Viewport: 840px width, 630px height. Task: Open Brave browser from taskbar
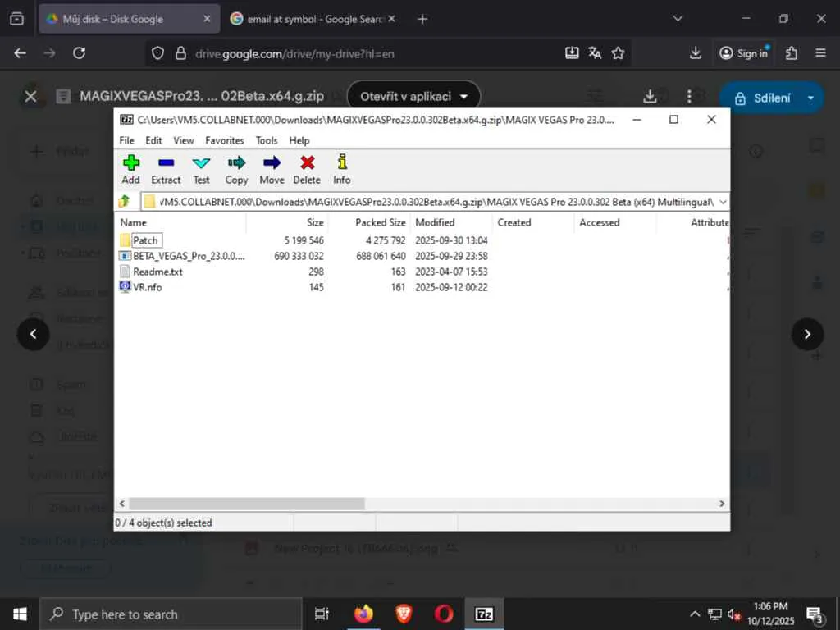(x=404, y=614)
